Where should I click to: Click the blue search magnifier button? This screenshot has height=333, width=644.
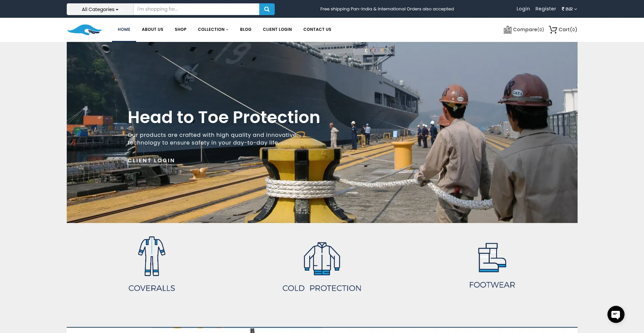(x=267, y=9)
